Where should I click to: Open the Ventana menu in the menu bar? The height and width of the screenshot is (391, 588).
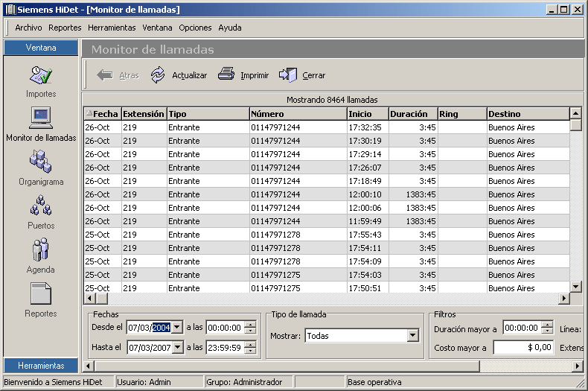pos(157,28)
